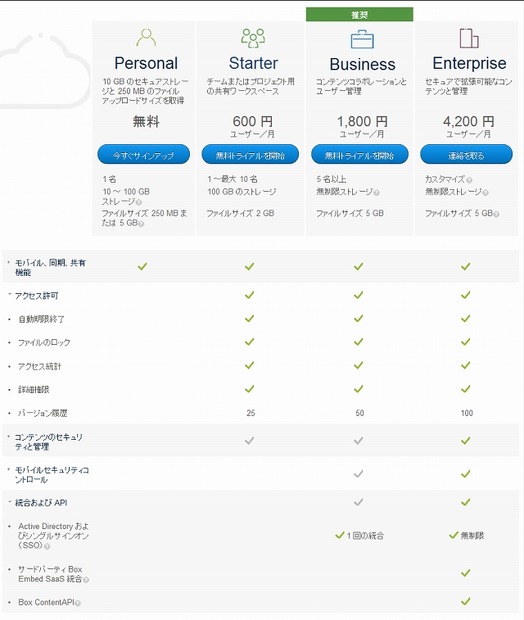
Task: Click the Enterprise plan devices icon
Action: click(x=469, y=38)
